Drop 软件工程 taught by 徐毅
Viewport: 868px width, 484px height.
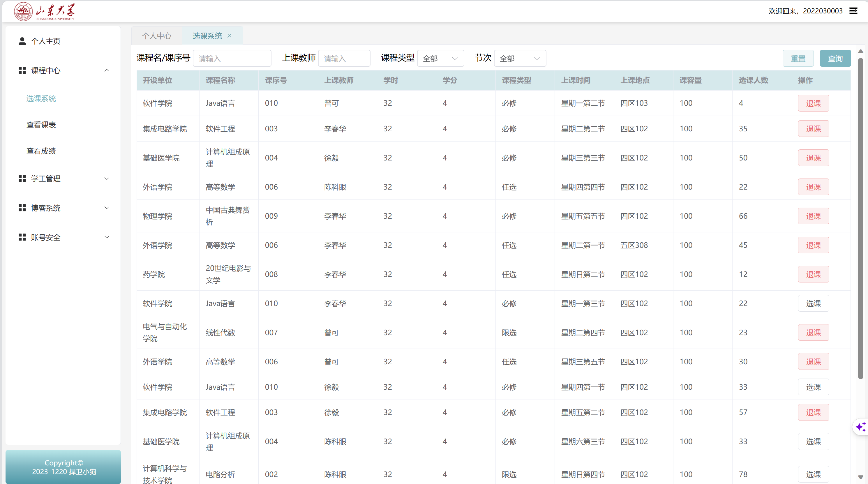pos(813,412)
